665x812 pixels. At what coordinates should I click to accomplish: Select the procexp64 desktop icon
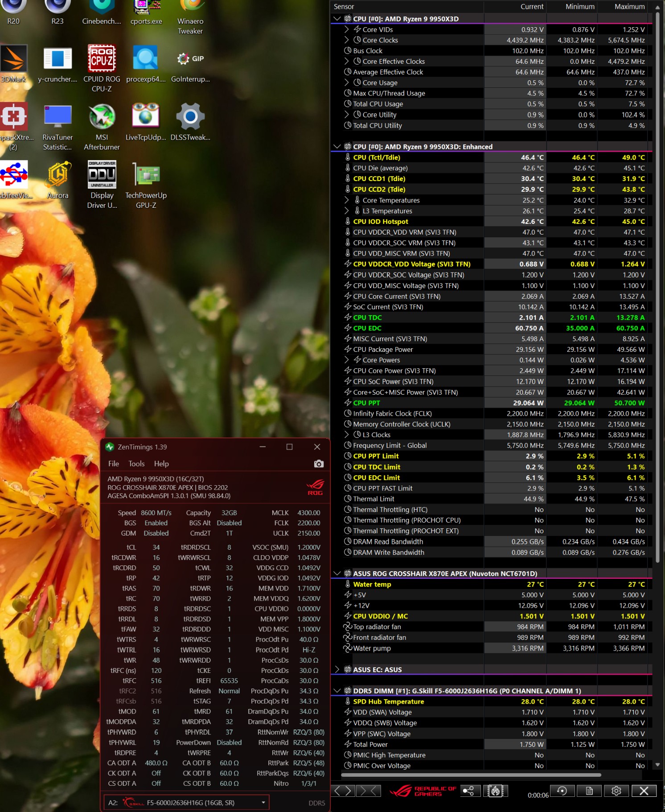click(x=146, y=64)
